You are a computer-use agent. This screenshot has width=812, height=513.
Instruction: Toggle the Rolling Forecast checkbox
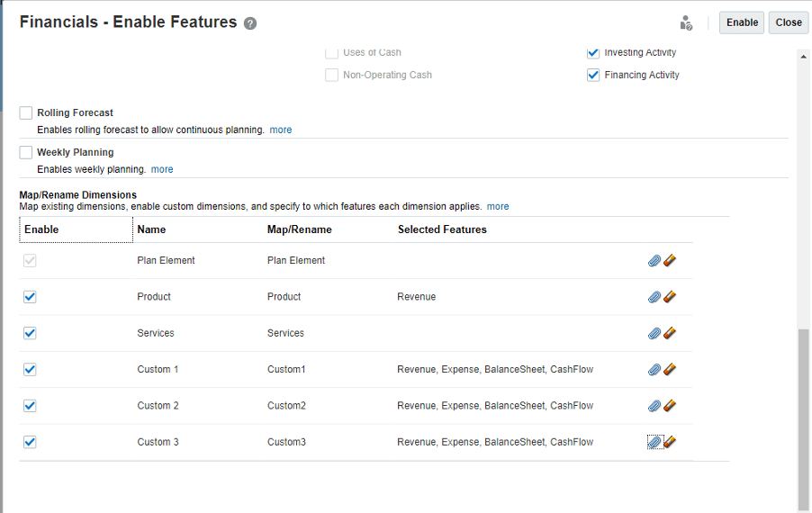26,112
